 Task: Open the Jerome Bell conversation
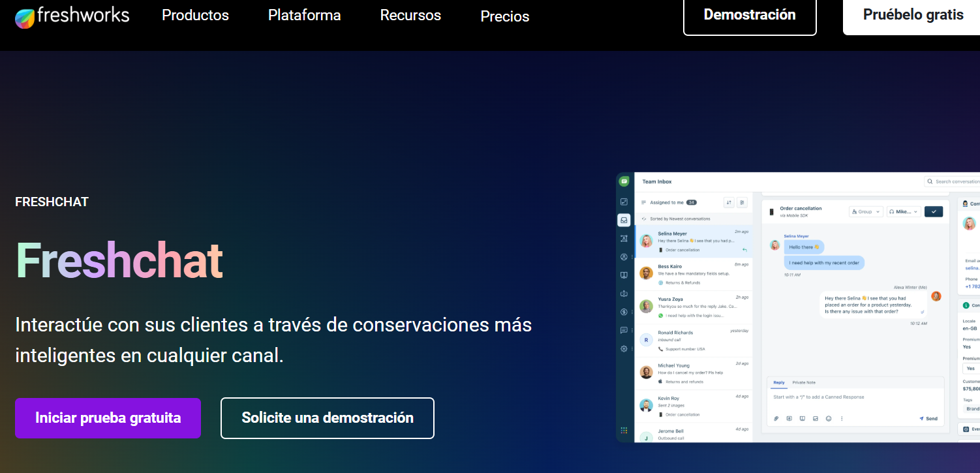(x=694, y=434)
